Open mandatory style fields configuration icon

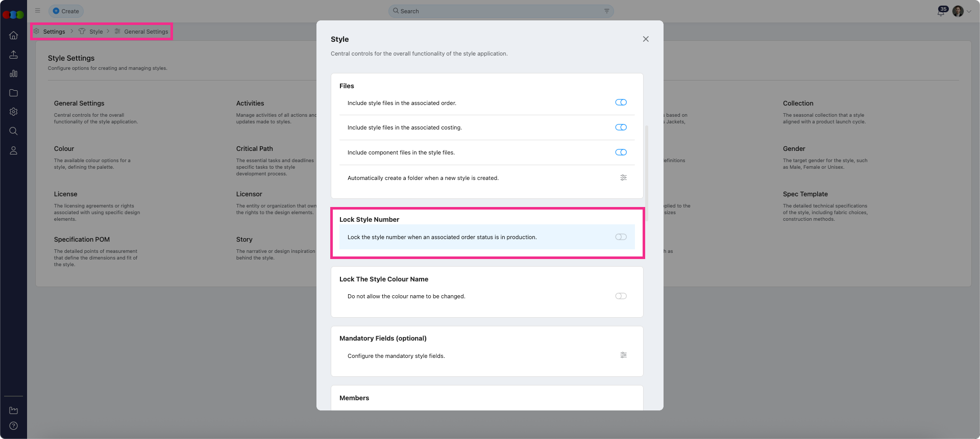(623, 355)
